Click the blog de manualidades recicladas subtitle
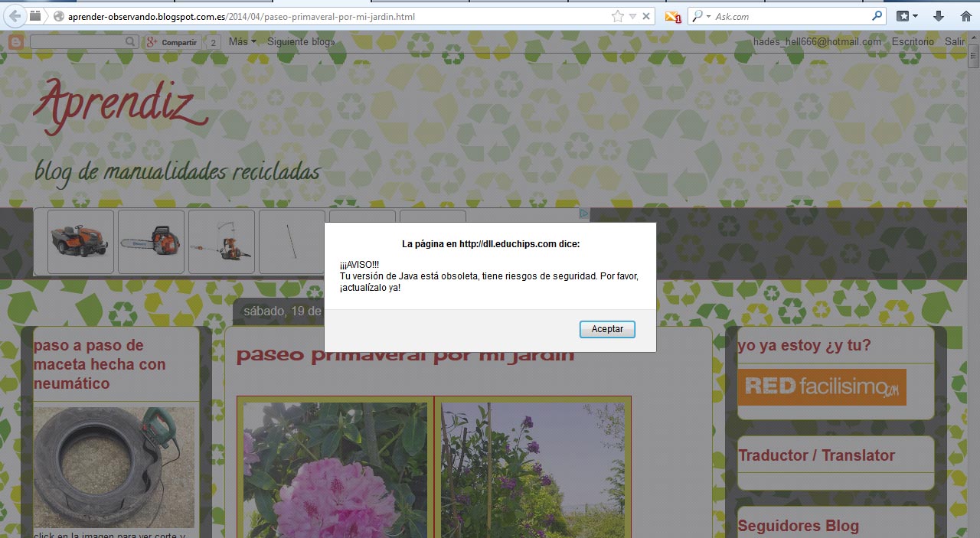The width and height of the screenshot is (980, 538). point(177,171)
